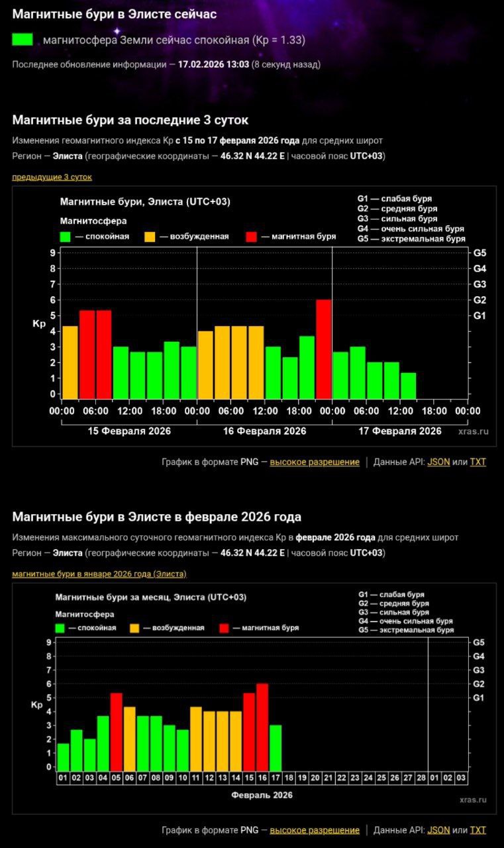This screenshot has height=848, width=504.
Task: Click yellow "возбужденная" legend swatch in monthly chart
Action: (135, 627)
